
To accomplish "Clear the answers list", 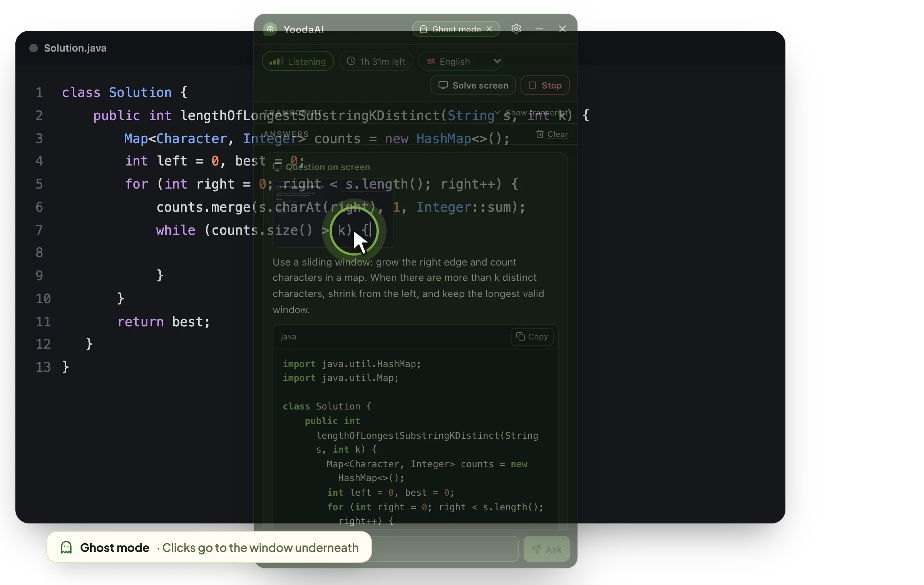I will click(x=552, y=134).
